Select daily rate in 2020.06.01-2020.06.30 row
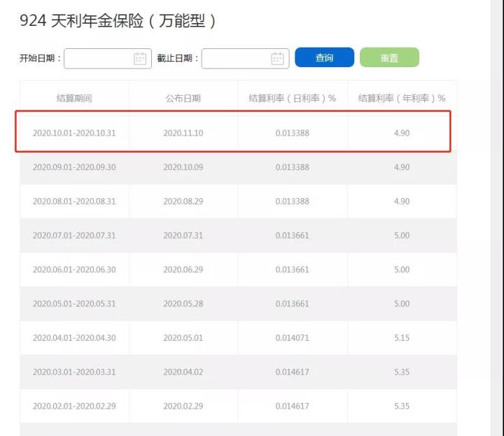The image size is (504, 436). pyautogui.click(x=292, y=269)
